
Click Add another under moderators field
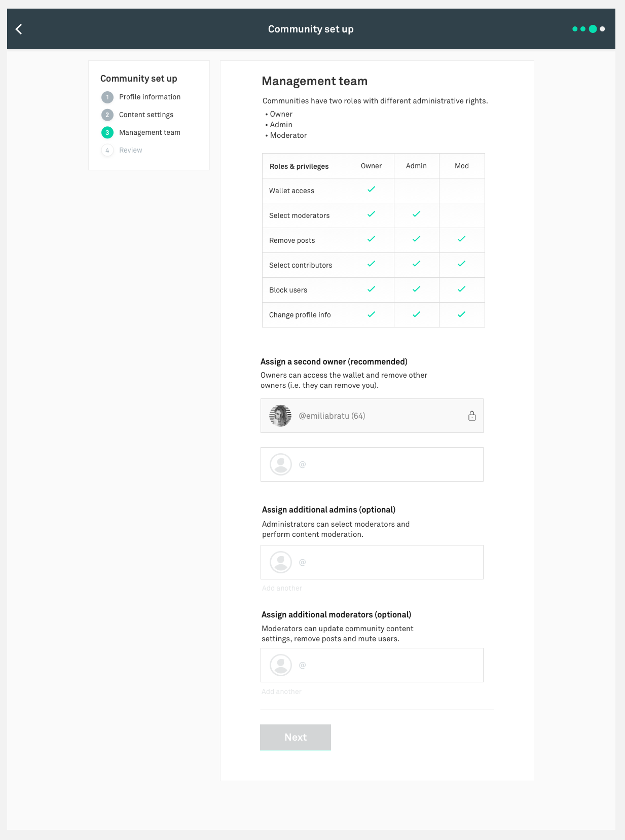281,692
